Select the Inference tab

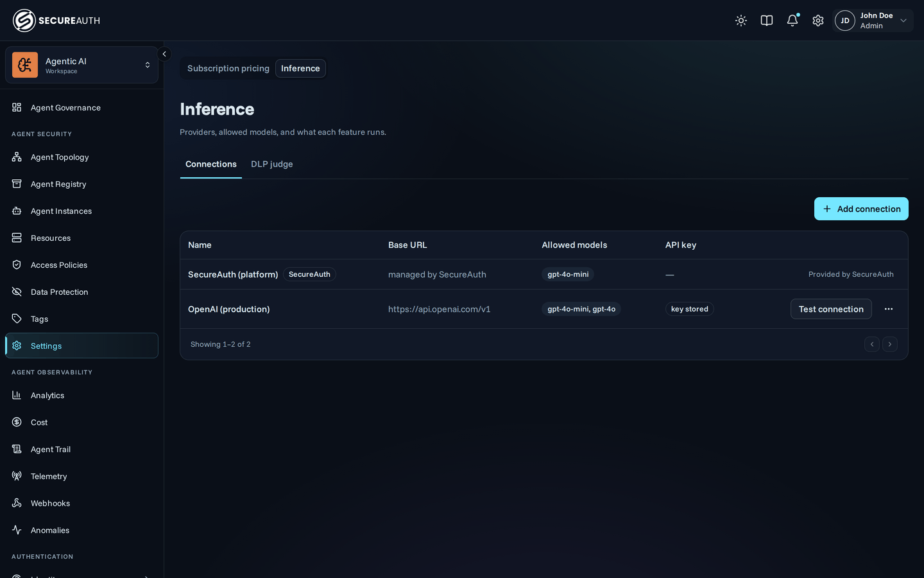point(300,68)
